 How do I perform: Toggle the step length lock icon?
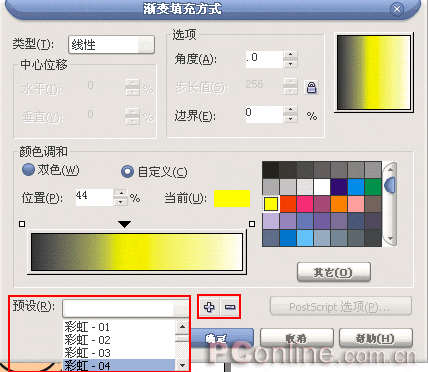pos(311,88)
